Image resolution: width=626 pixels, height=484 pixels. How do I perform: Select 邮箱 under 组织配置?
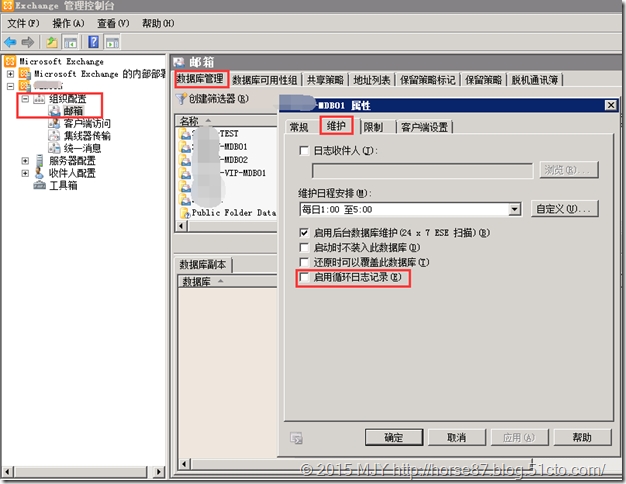point(73,111)
